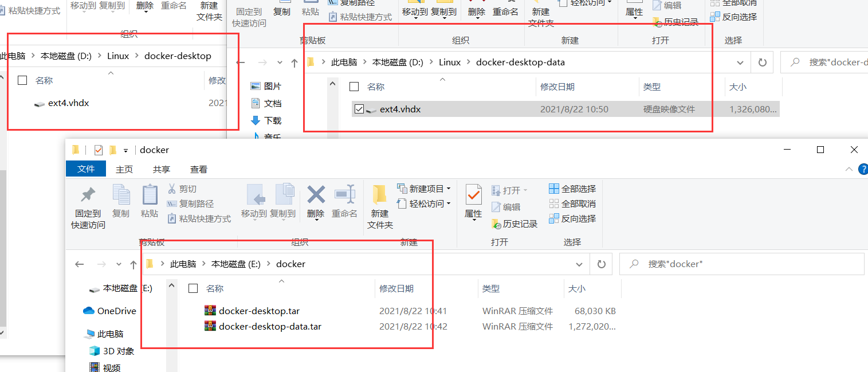Click refresh icon beside docker address bar

pos(601,264)
